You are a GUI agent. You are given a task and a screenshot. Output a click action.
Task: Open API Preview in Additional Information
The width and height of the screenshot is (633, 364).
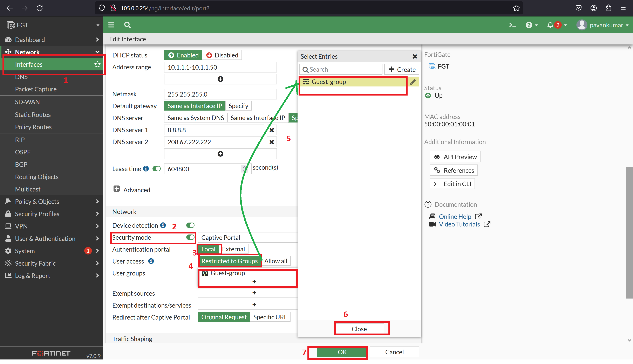(x=455, y=156)
